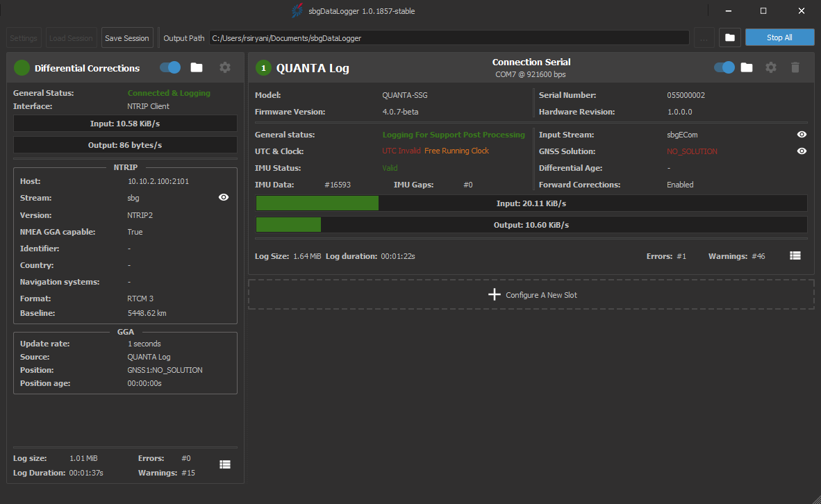Screen dimensions: 821x504
Task: Click the NTRIP2 version value
Action: 140,215
